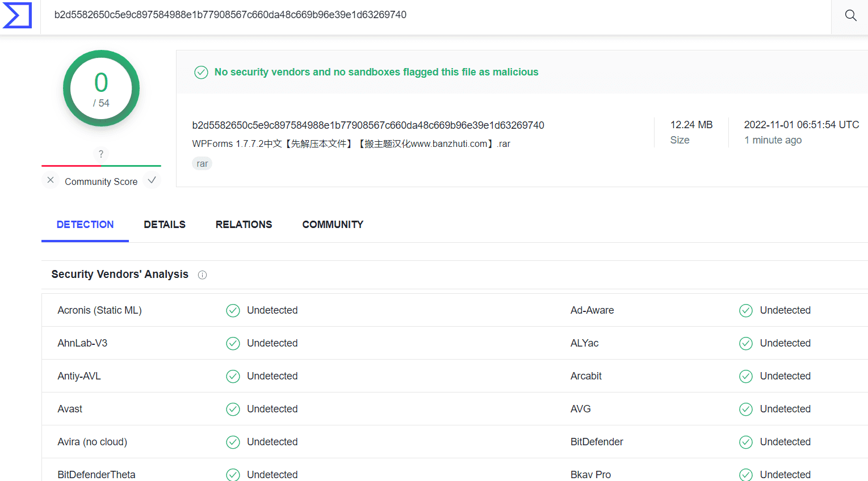868x481 pixels.
Task: Click the AhnLab-V3 vendor name
Action: (x=82, y=343)
